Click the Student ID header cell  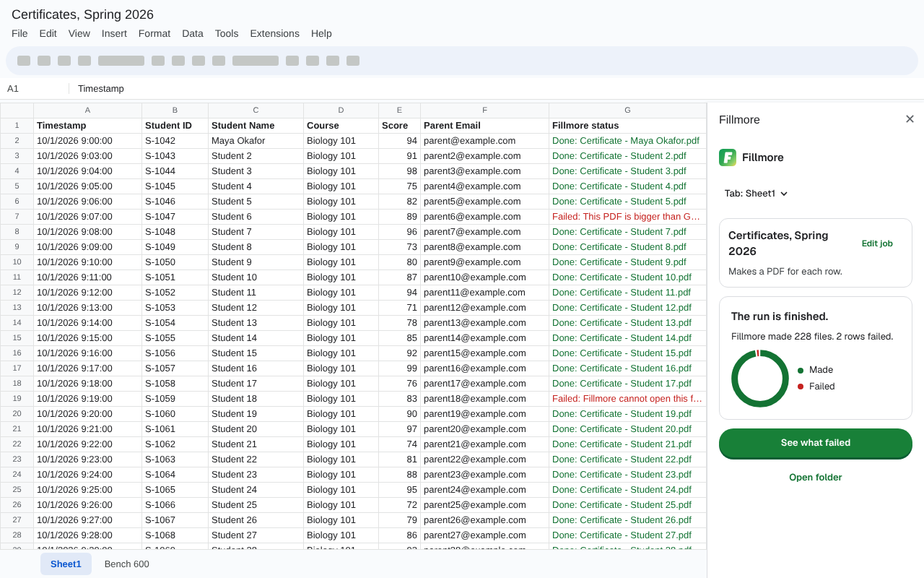pos(175,125)
